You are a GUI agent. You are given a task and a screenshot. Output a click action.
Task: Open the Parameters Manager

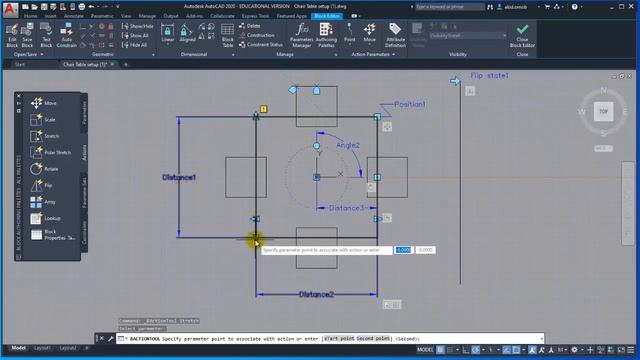[301, 36]
